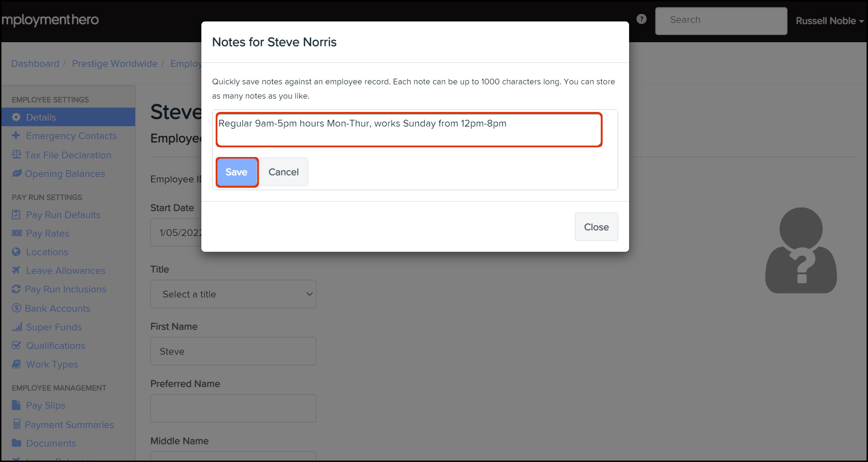Click the Emergency Contacts plus icon

(x=16, y=136)
